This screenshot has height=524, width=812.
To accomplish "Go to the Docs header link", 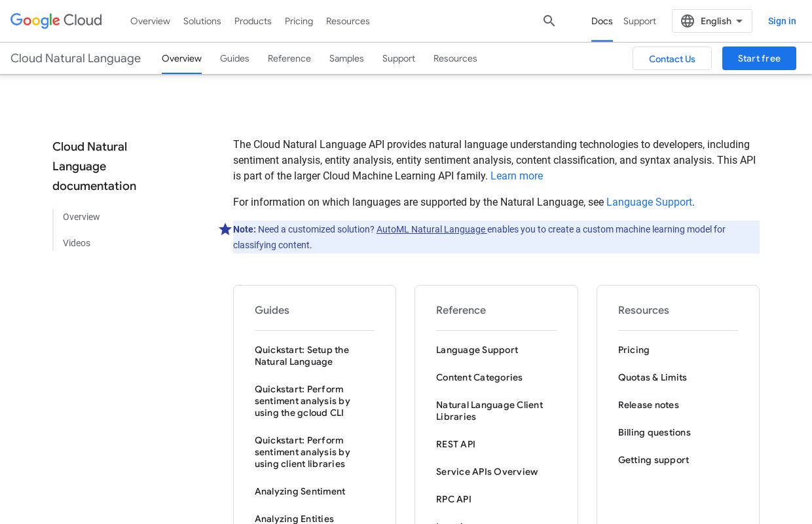I will click(602, 21).
